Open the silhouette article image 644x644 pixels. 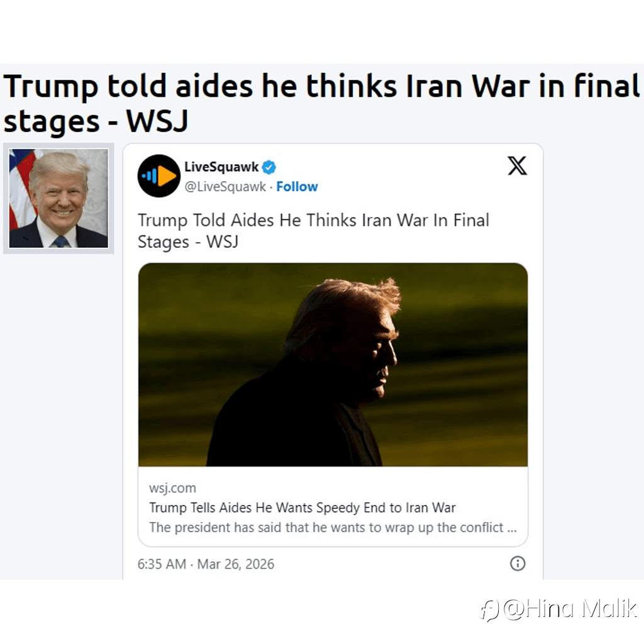[x=333, y=364]
